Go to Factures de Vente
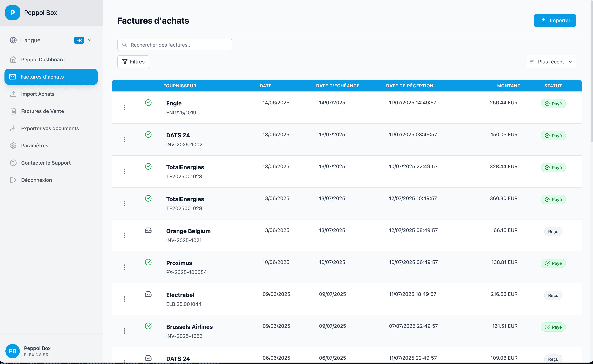This screenshot has width=593, height=364. tap(51, 111)
